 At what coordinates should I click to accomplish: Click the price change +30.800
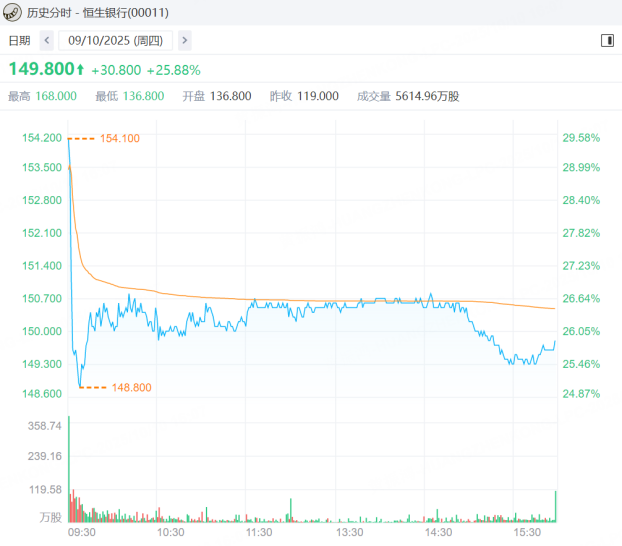click(x=116, y=70)
